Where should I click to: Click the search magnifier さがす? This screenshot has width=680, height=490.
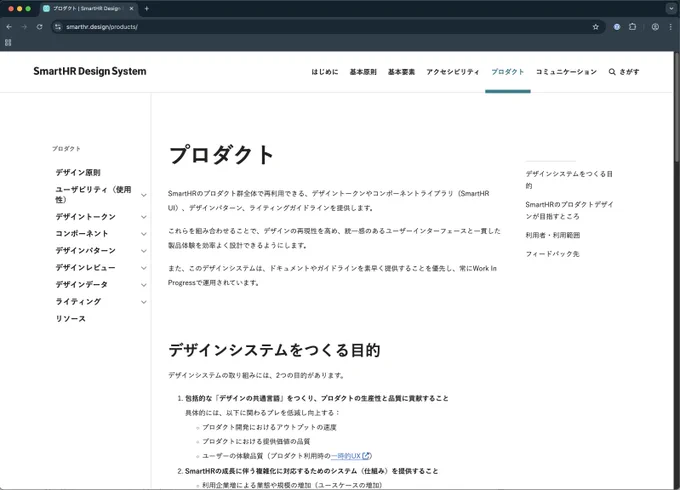coord(624,72)
